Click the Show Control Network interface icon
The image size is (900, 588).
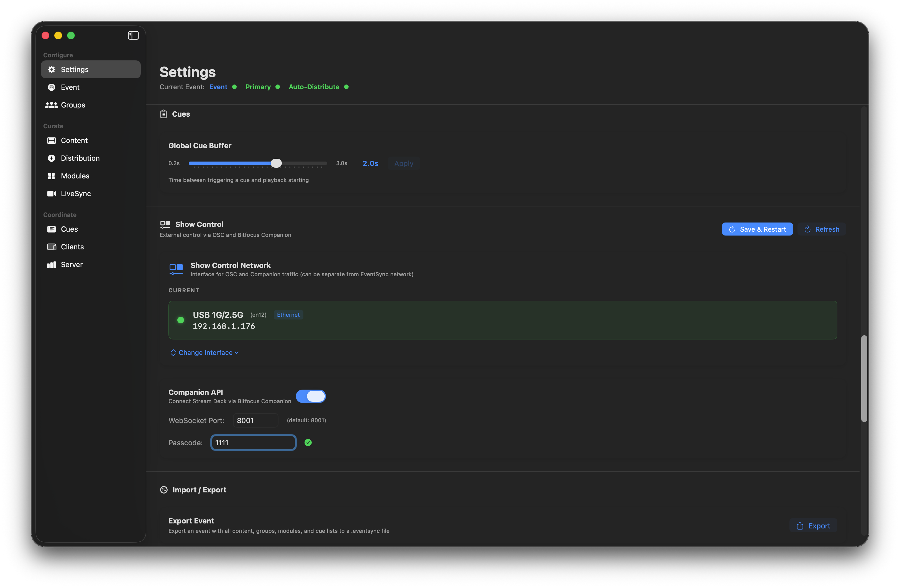176,269
